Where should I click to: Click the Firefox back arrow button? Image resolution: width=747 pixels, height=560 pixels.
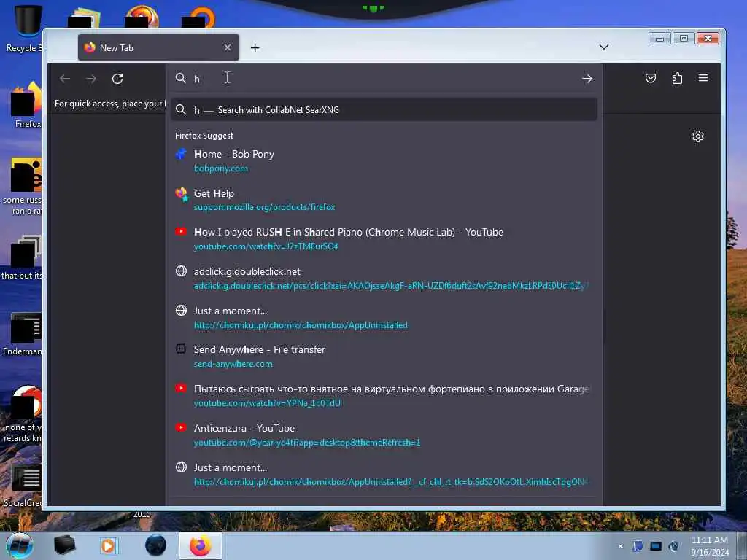[x=65, y=79]
